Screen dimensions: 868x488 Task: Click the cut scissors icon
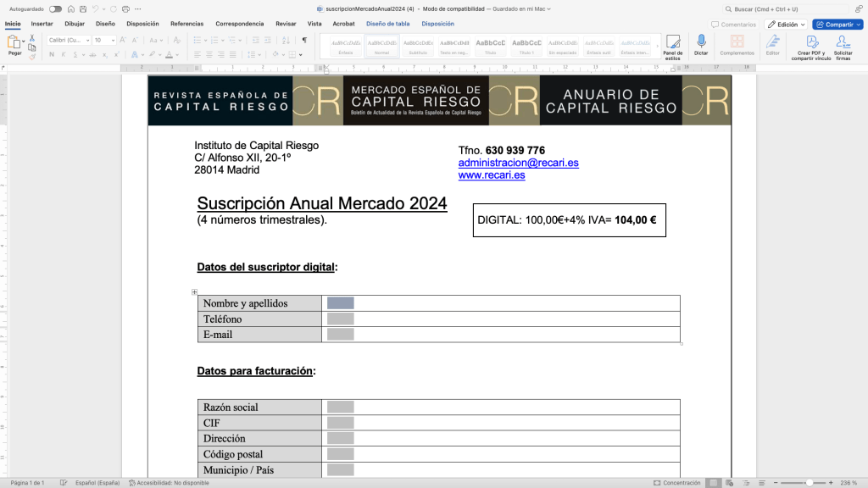32,38
